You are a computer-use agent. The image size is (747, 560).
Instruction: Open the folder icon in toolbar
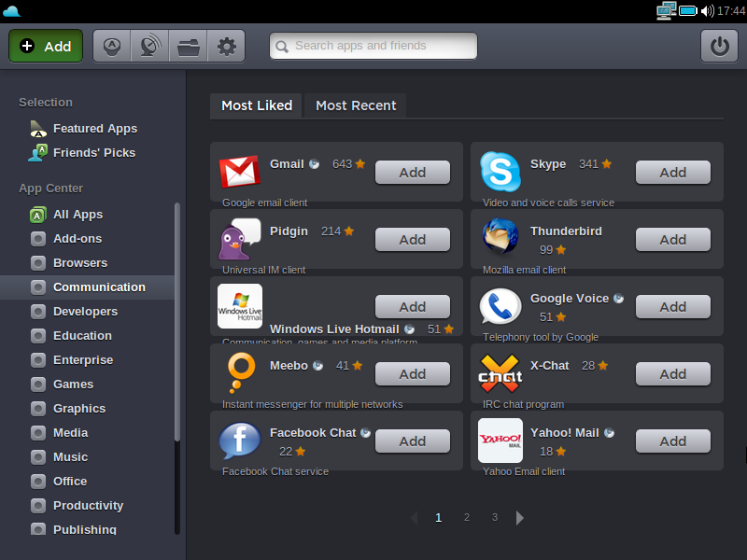click(189, 46)
